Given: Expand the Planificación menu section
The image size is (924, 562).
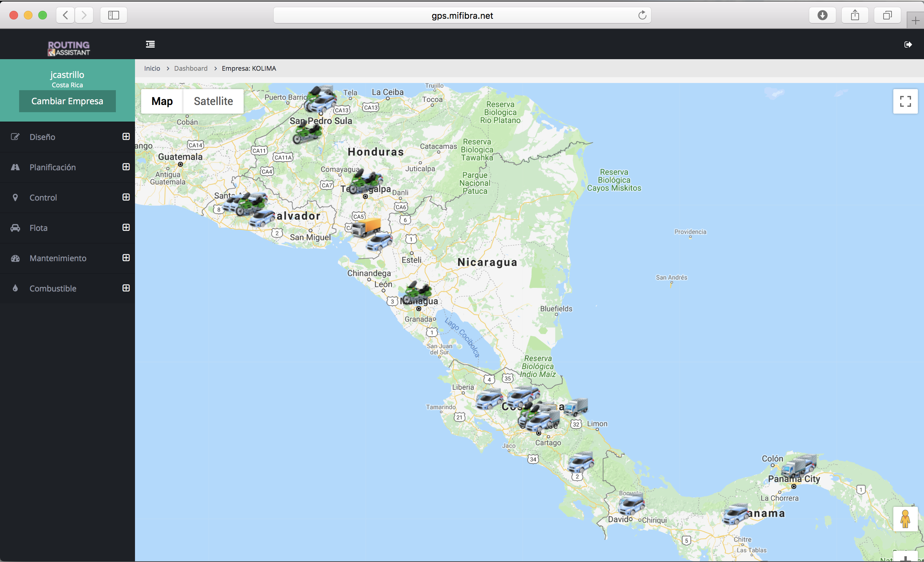Looking at the screenshot, I should [x=126, y=167].
